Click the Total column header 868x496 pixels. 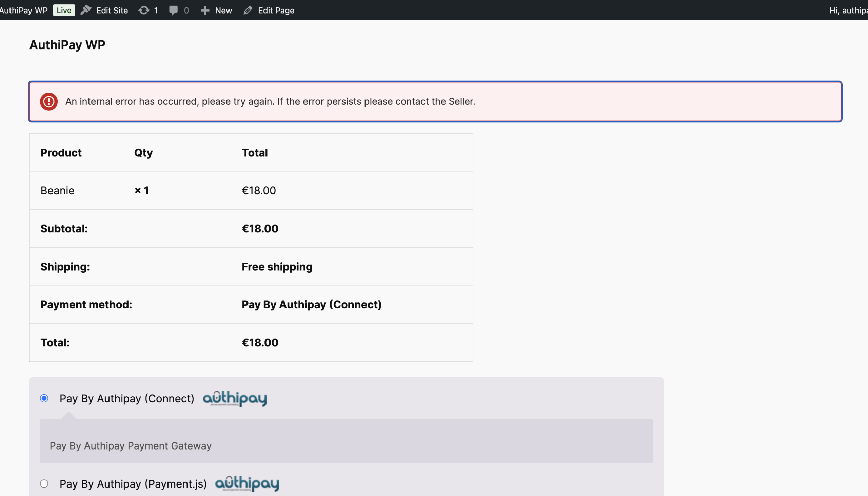click(255, 153)
